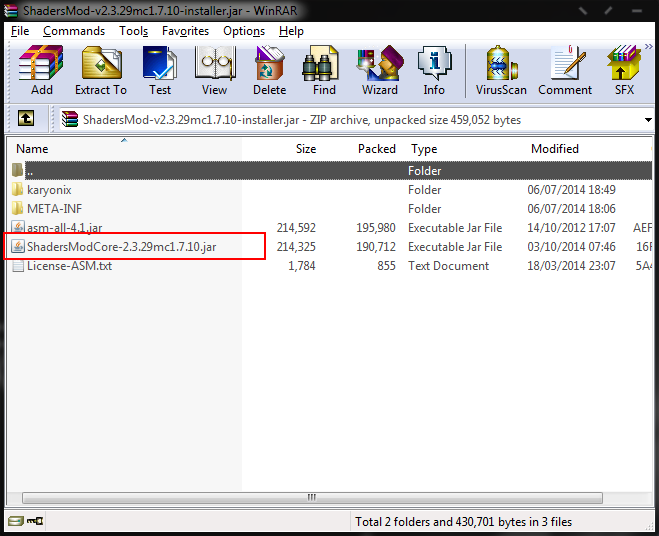This screenshot has height=536, width=659.
Task: Open the Favorites menu
Action: click(185, 31)
